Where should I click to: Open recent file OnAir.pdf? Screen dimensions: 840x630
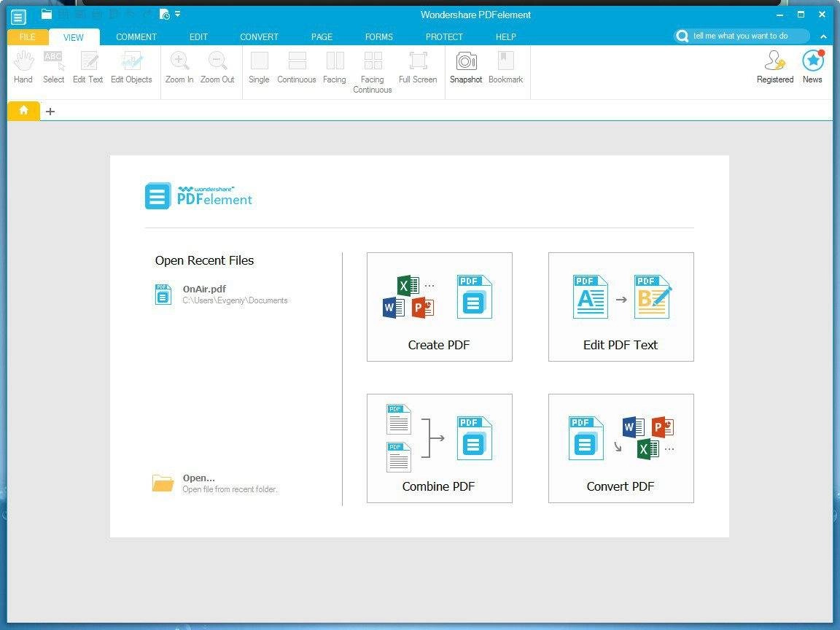pos(221,295)
